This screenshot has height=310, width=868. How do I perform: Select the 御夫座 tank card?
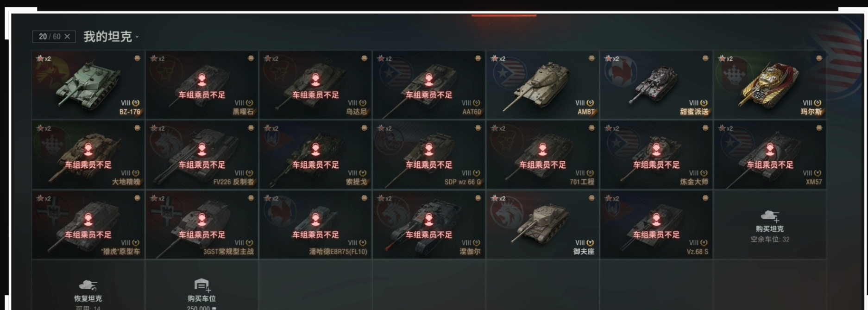[542, 224]
